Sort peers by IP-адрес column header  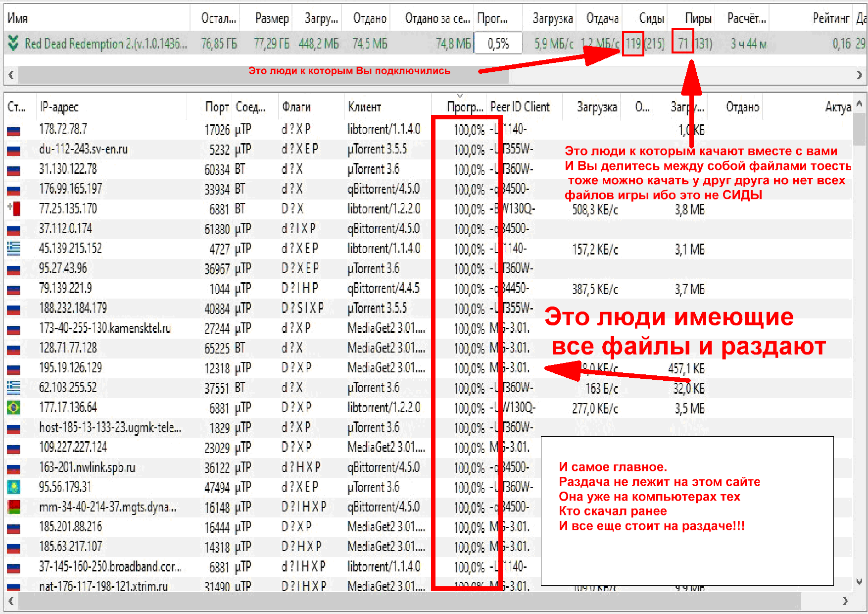[x=59, y=107]
